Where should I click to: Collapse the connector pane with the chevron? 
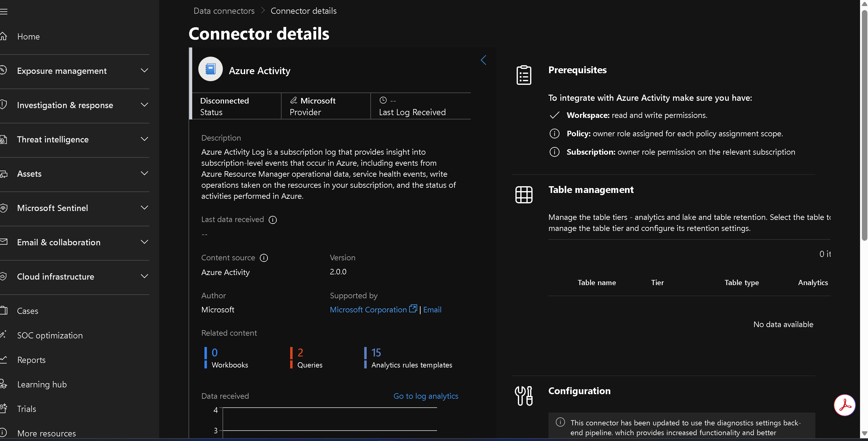click(x=483, y=60)
